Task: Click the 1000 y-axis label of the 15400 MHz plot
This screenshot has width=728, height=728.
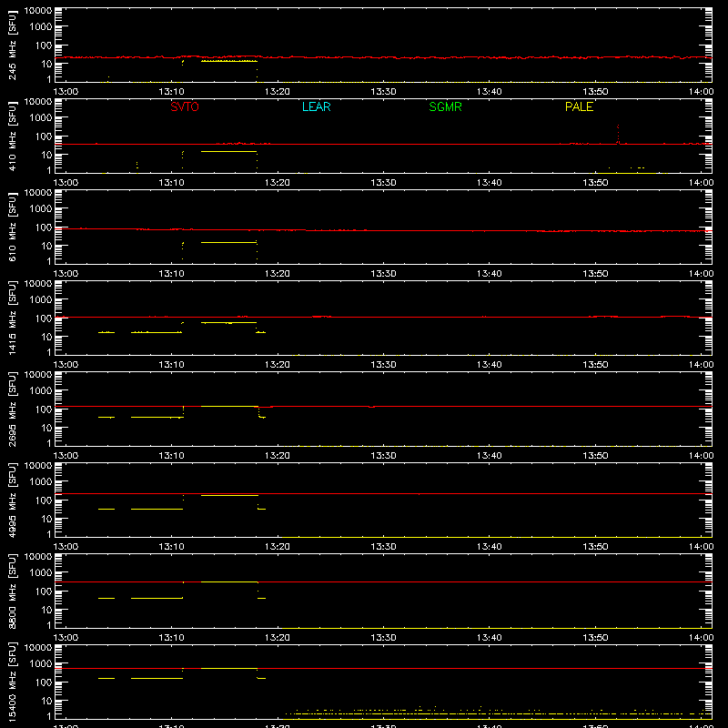Action: (41, 663)
